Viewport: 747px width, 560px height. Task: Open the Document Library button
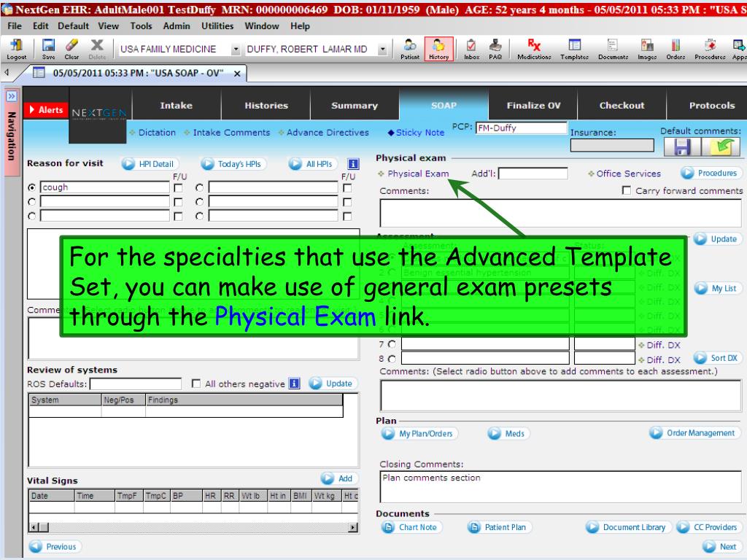[628, 527]
